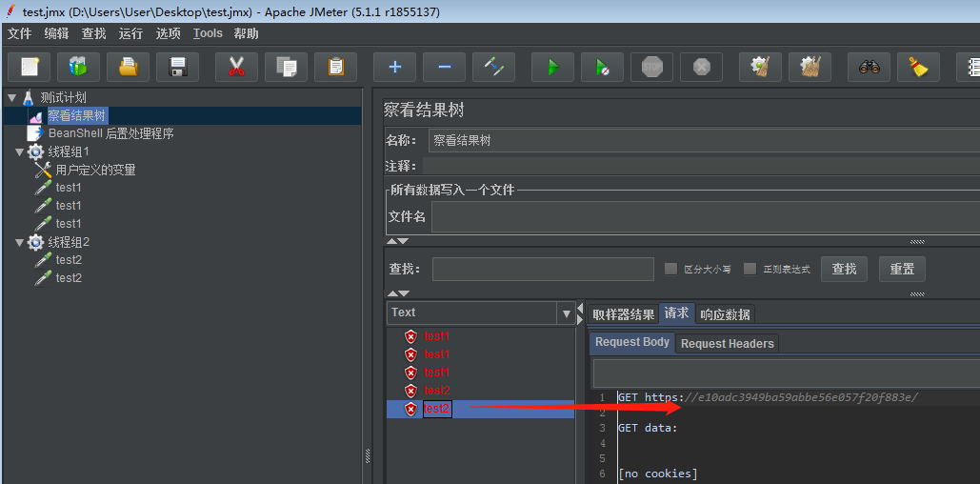
Task: Click the Collapse all minus icon
Action: tap(445, 67)
